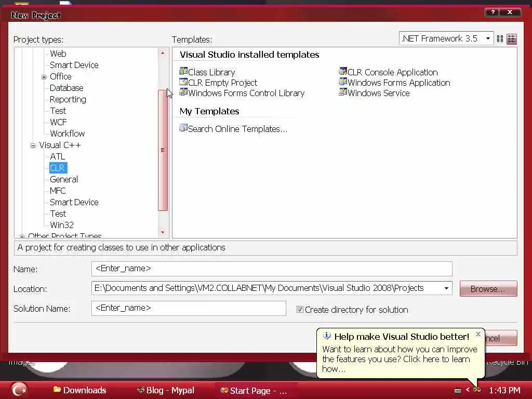The height and width of the screenshot is (399, 532).
Task: Choose Windows Forms Application template icon
Action: click(343, 82)
